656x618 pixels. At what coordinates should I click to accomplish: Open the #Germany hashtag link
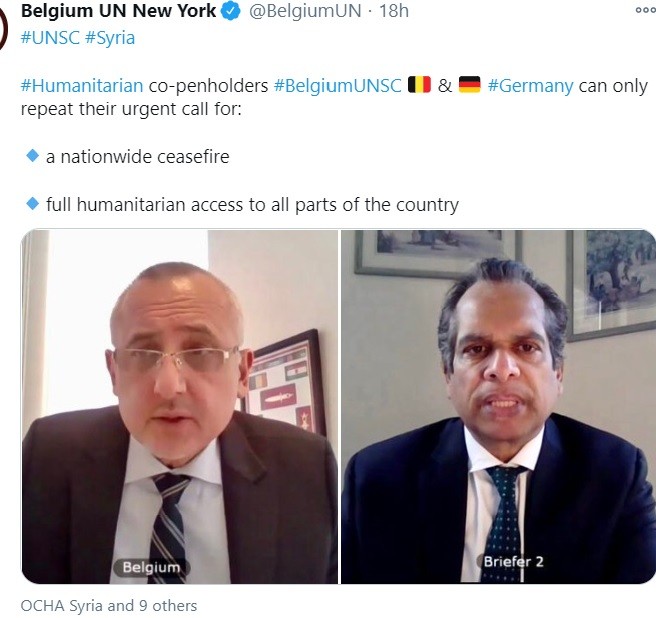click(530, 86)
